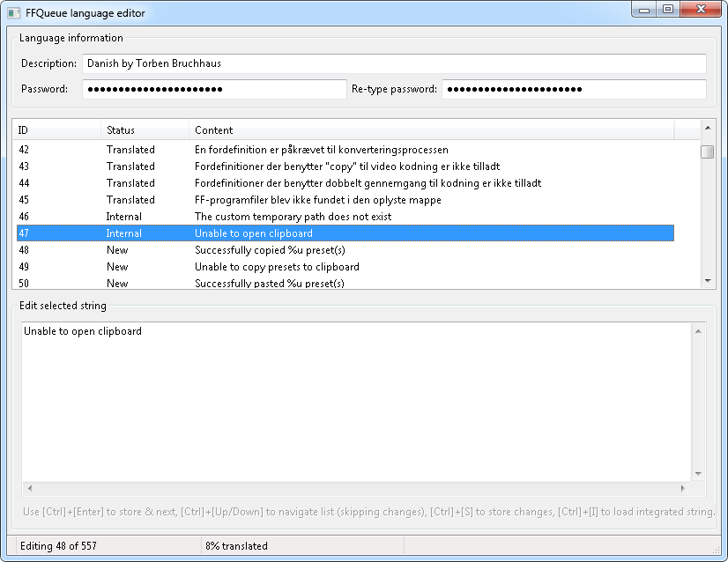The width and height of the screenshot is (728, 562).
Task: Click the FFQueue app icon in title bar
Action: 14,13
